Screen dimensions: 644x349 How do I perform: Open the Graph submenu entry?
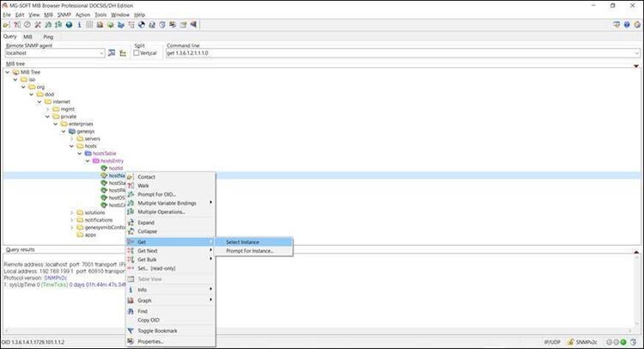pyautogui.click(x=170, y=301)
